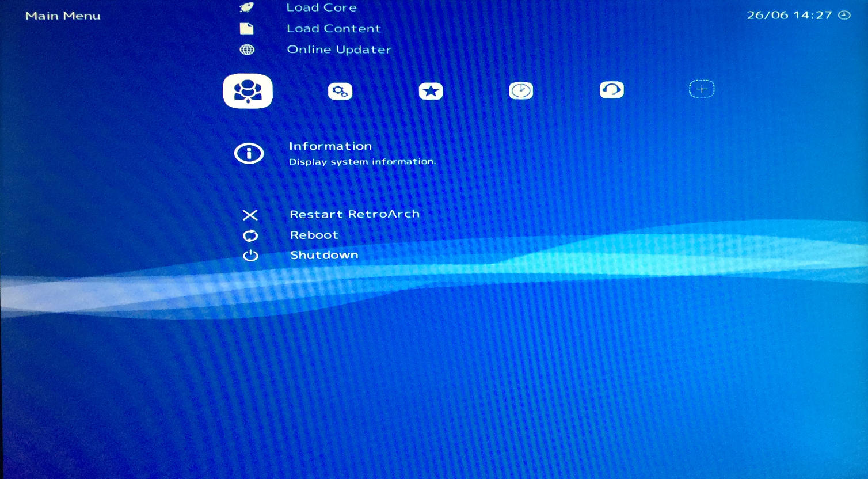
Task: Click the globe icon beside Online Updater
Action: (247, 50)
